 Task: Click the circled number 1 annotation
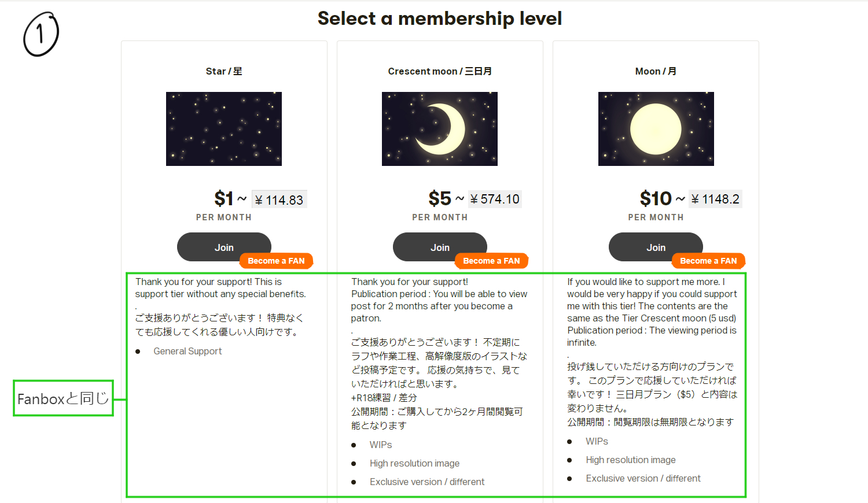click(x=41, y=34)
